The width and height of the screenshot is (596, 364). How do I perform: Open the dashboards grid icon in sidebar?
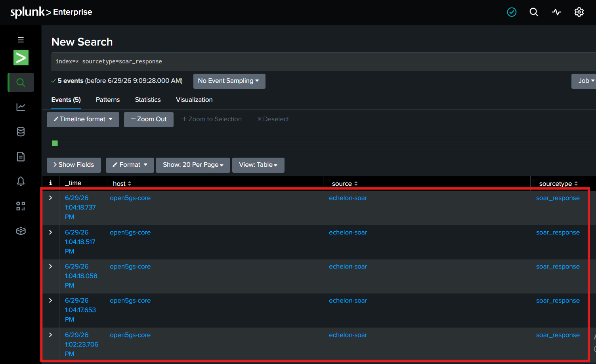[x=21, y=206]
